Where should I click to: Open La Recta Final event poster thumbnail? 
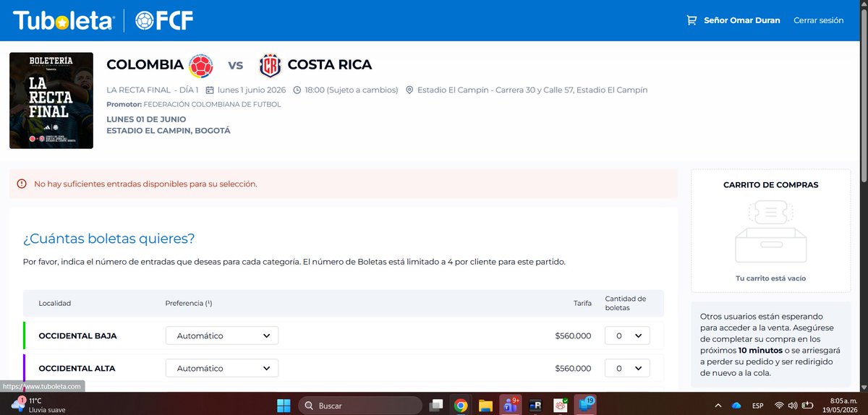(51, 100)
